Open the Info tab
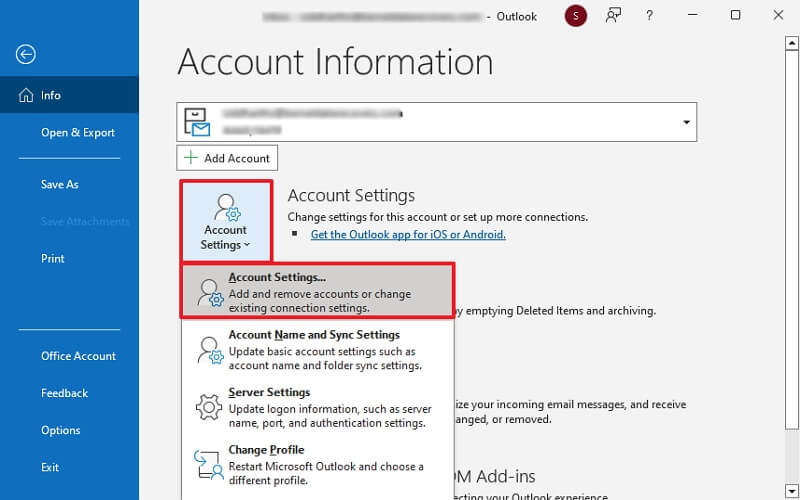This screenshot has width=800, height=500. 69,95
